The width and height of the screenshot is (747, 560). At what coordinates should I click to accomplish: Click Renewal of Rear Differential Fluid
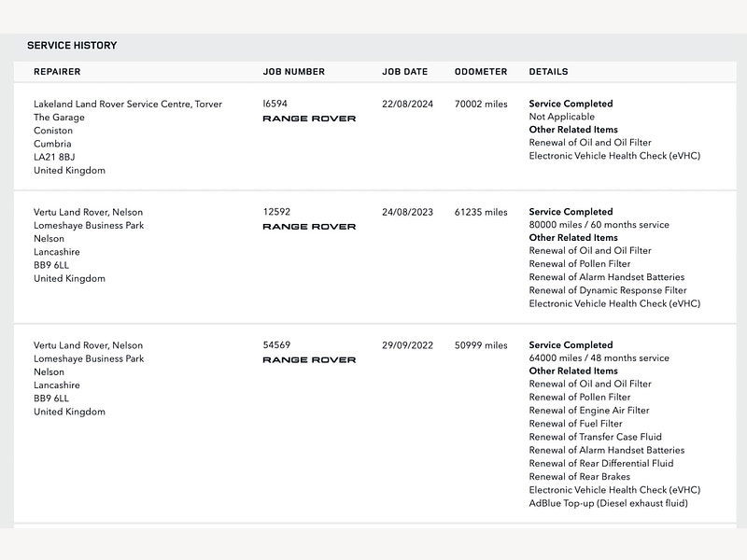point(601,463)
